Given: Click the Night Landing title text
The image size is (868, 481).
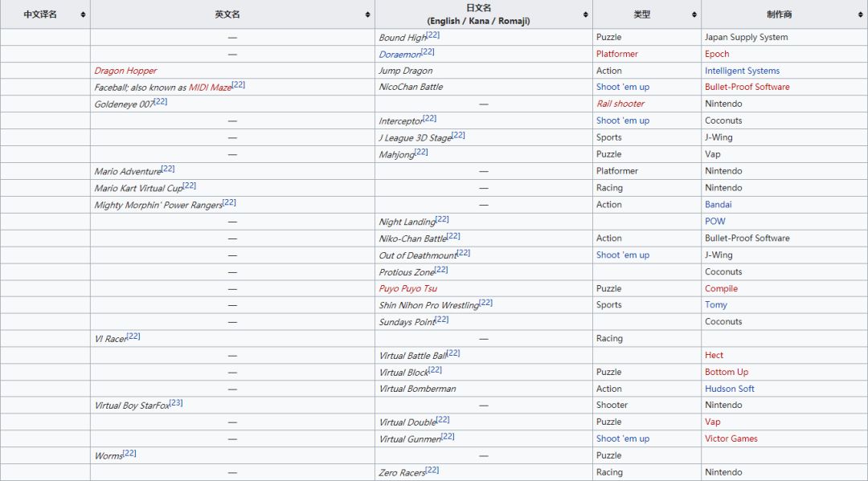Looking at the screenshot, I should pyautogui.click(x=407, y=222).
